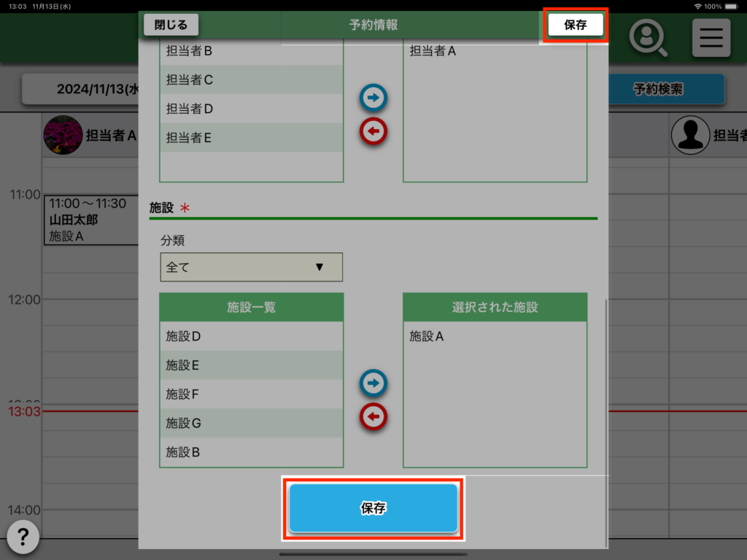Image resolution: width=747 pixels, height=560 pixels.
Task: Open the customer search magnifier icon
Action: tap(648, 38)
